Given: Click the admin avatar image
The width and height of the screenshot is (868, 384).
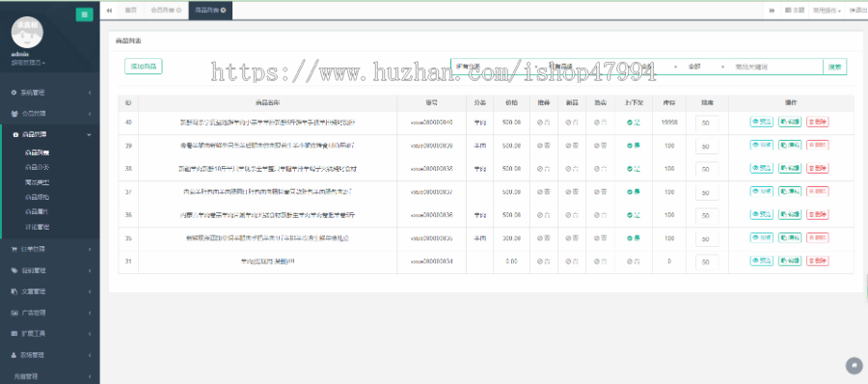Looking at the screenshot, I should [27, 32].
